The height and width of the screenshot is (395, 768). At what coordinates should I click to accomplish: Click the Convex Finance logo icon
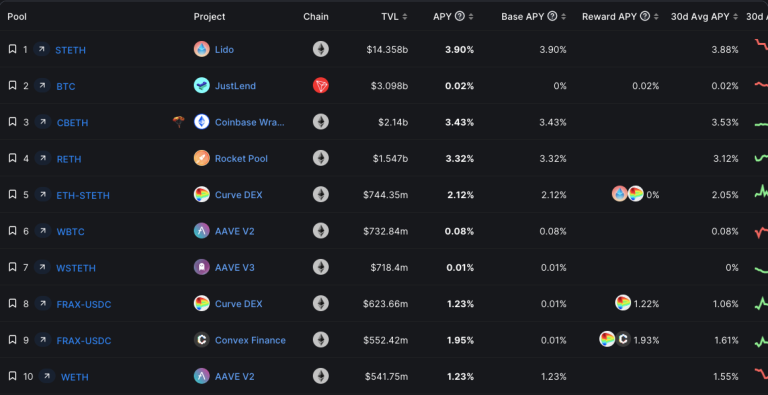202,340
